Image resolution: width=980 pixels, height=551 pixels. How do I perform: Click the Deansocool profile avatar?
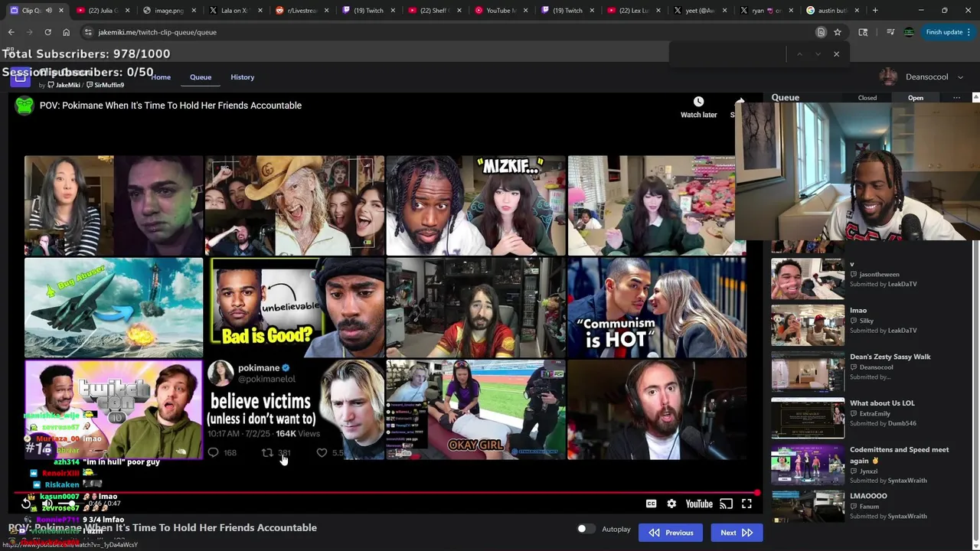(888, 77)
